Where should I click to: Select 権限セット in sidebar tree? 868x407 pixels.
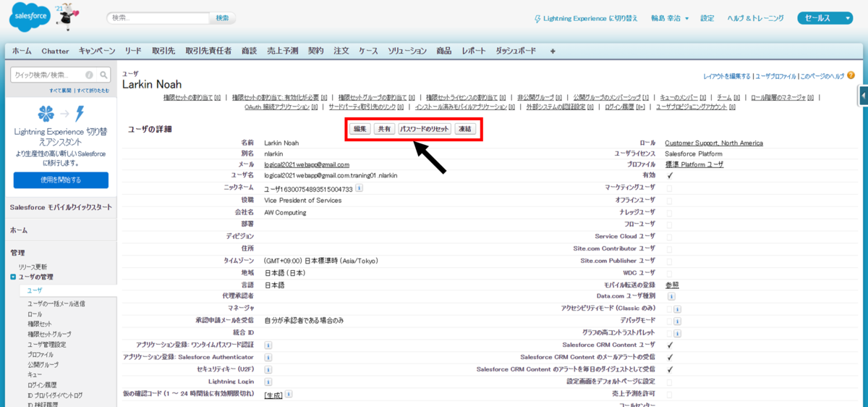(39, 324)
